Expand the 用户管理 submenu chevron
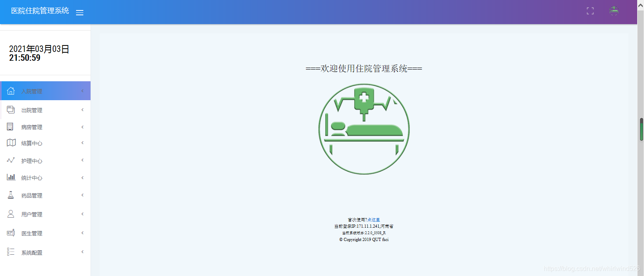The width and height of the screenshot is (644, 276). tap(83, 214)
